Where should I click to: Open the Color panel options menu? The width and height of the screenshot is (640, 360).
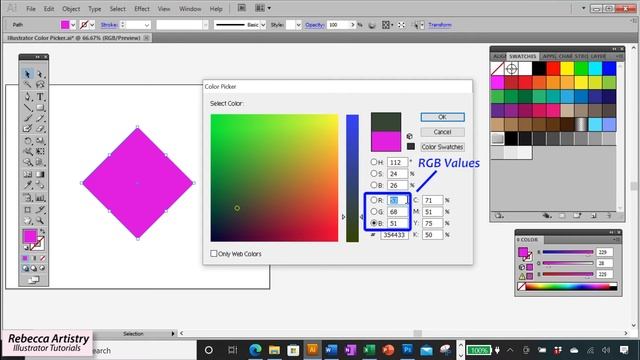click(617, 240)
